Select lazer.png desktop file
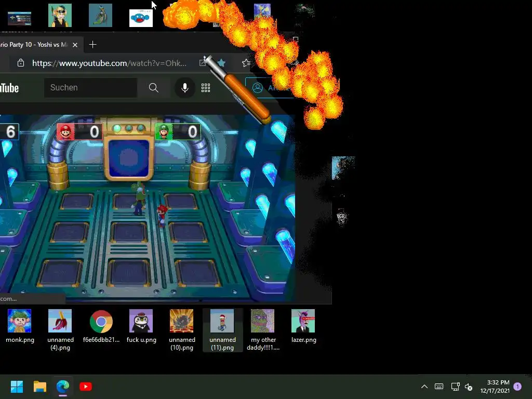This screenshot has height=399, width=532. click(x=303, y=326)
